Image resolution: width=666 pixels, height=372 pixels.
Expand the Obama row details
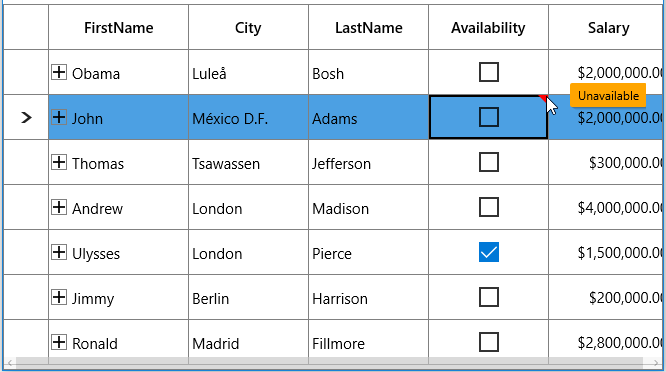pyautogui.click(x=59, y=72)
